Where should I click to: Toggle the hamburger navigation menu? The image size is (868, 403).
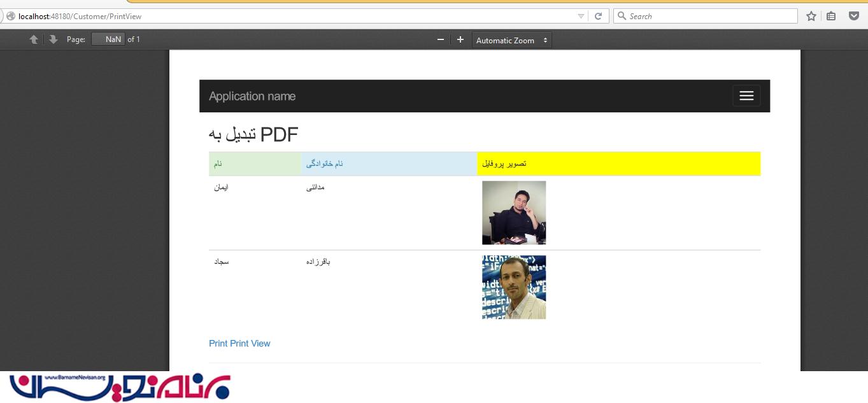click(746, 96)
